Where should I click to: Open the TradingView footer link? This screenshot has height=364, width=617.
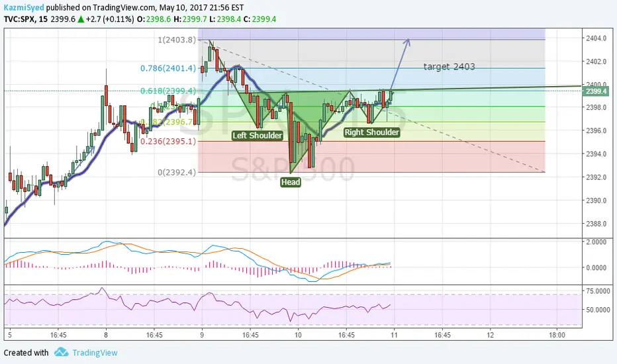tap(95, 353)
